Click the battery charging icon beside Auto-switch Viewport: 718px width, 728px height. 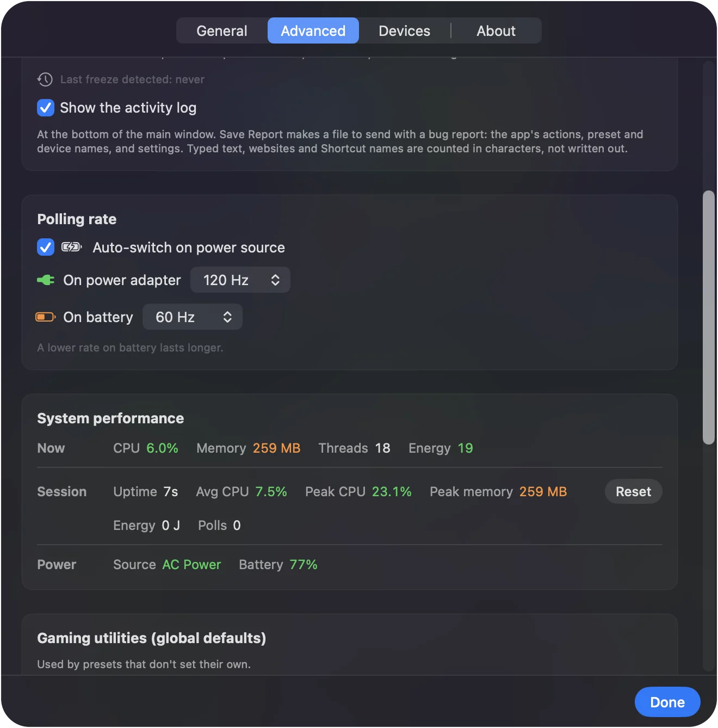[x=72, y=247]
